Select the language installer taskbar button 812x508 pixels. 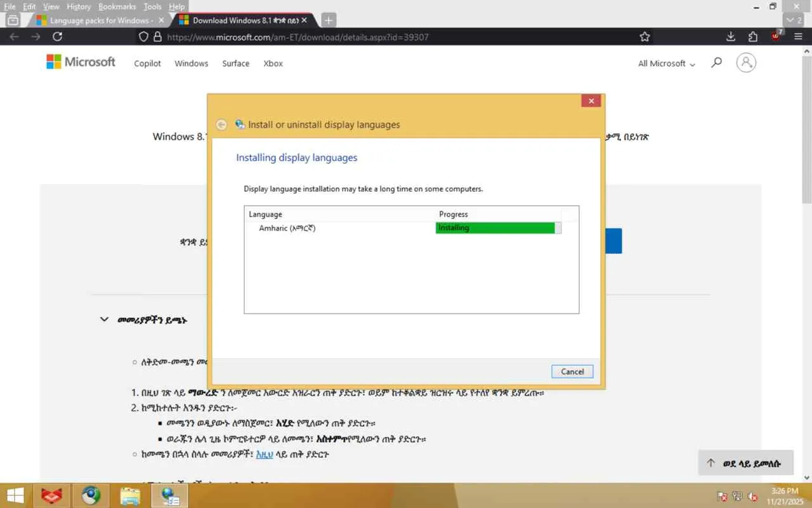pos(169,495)
